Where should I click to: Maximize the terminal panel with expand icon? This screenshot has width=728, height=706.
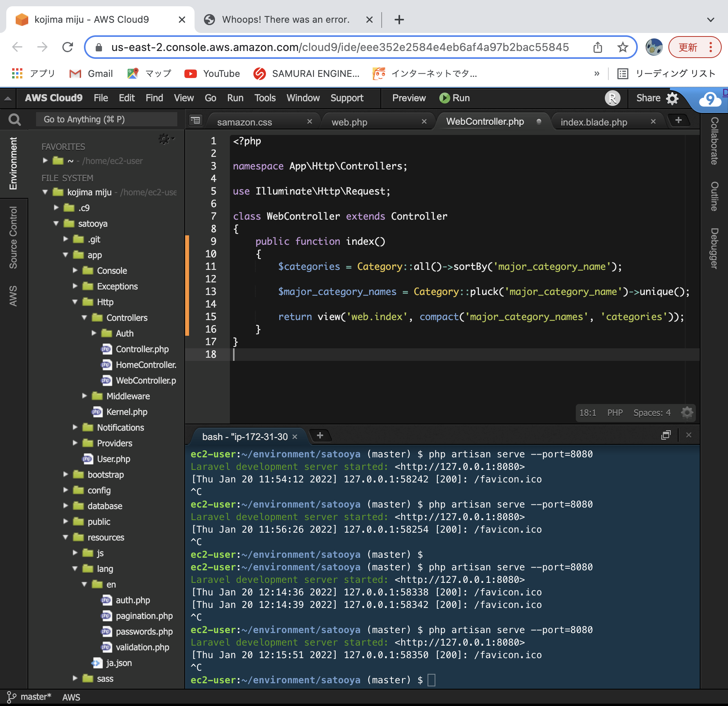tap(666, 435)
